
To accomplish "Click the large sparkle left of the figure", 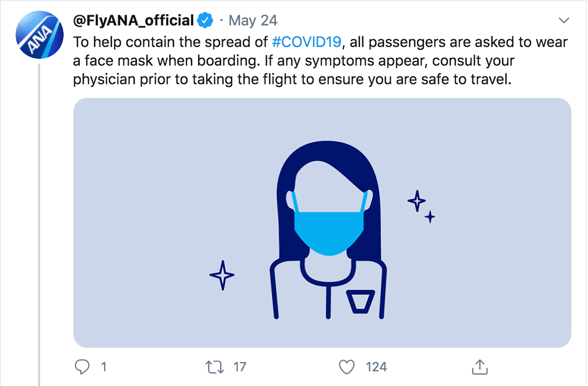I will coord(221,275).
